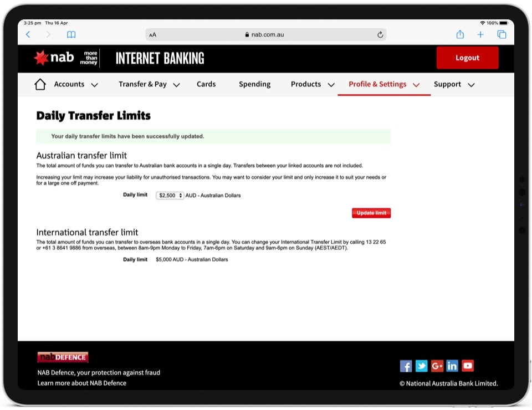Open NAB LinkedIn page icon

tap(452, 366)
